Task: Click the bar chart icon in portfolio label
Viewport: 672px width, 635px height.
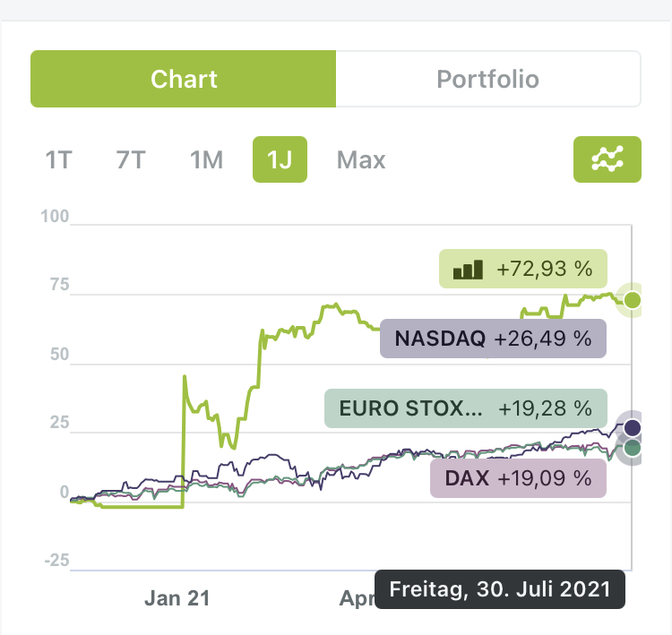Action: coord(468,269)
